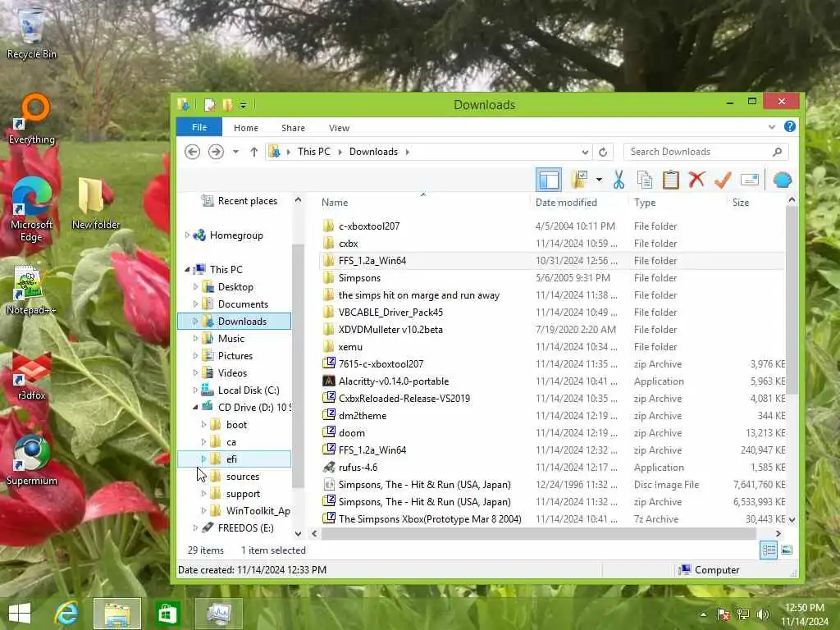Click the Cut scissors toolbar icon
Image resolution: width=840 pixels, height=630 pixels.
(619, 180)
